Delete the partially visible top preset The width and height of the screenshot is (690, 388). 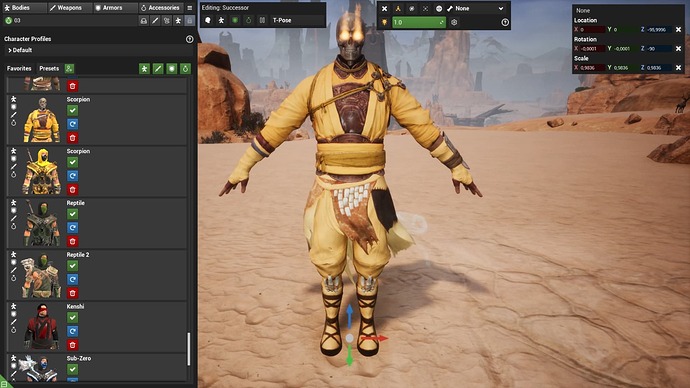click(x=73, y=86)
